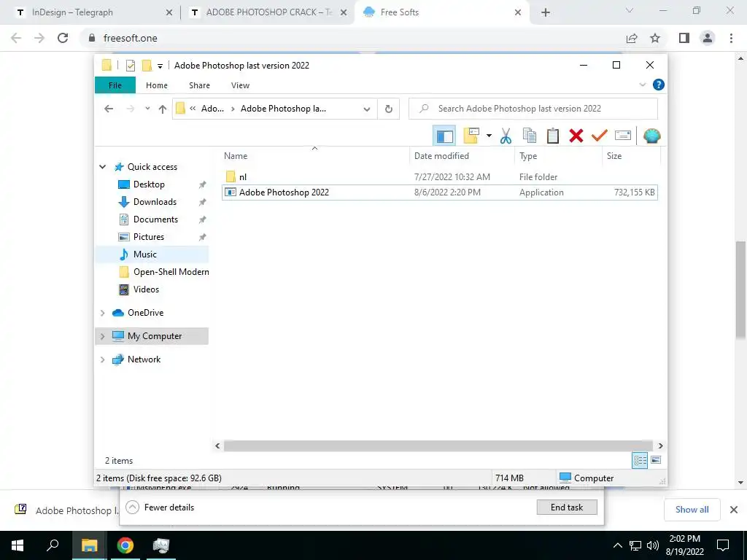Select Open-Shell Modern folder in navigation pane

tap(171, 272)
